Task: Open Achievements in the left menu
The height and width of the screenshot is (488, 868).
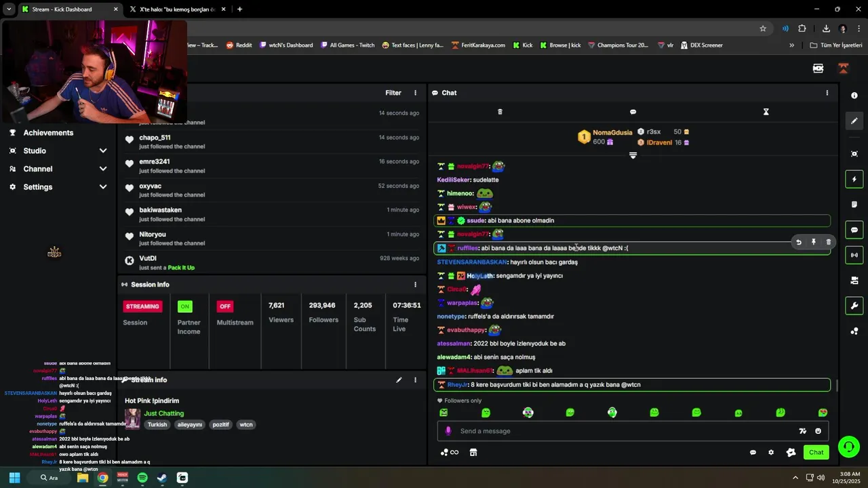Action: (x=48, y=133)
